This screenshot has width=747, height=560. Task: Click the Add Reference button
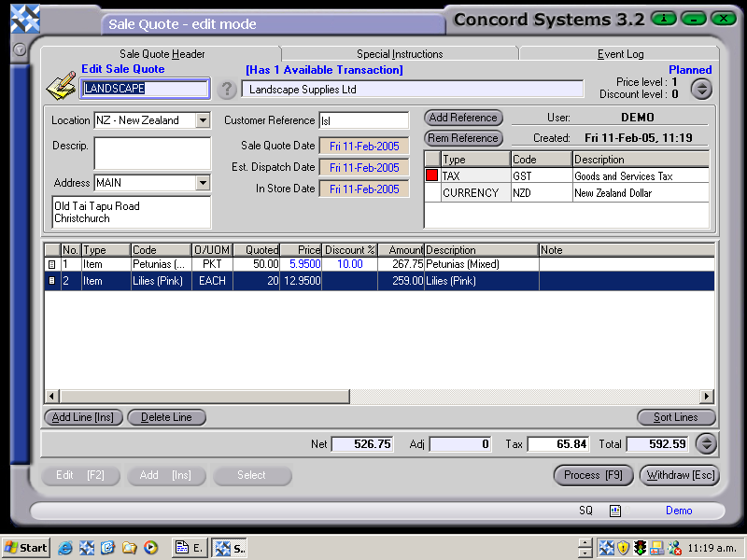[462, 118]
